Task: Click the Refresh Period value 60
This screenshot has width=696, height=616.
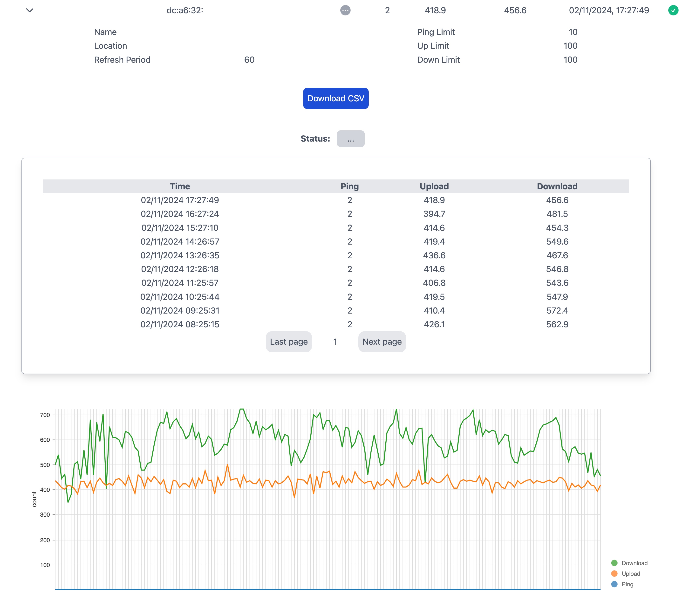Action: pos(249,60)
